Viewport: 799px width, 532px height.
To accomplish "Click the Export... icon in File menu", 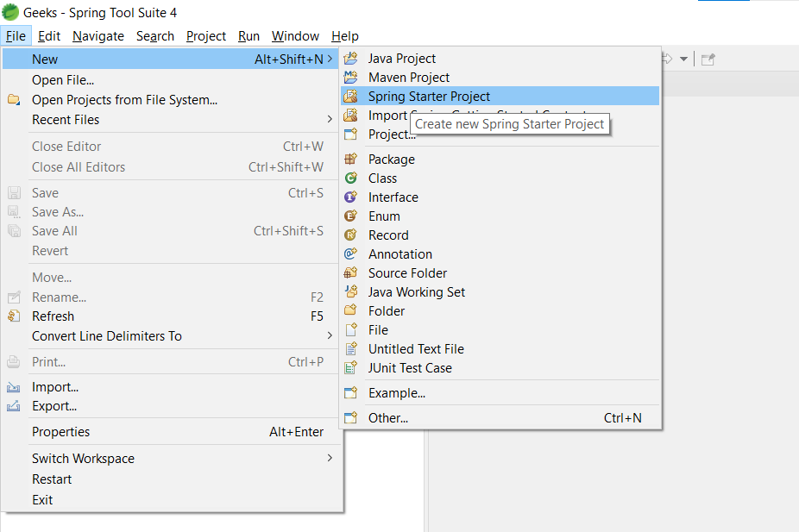I will 14,406.
